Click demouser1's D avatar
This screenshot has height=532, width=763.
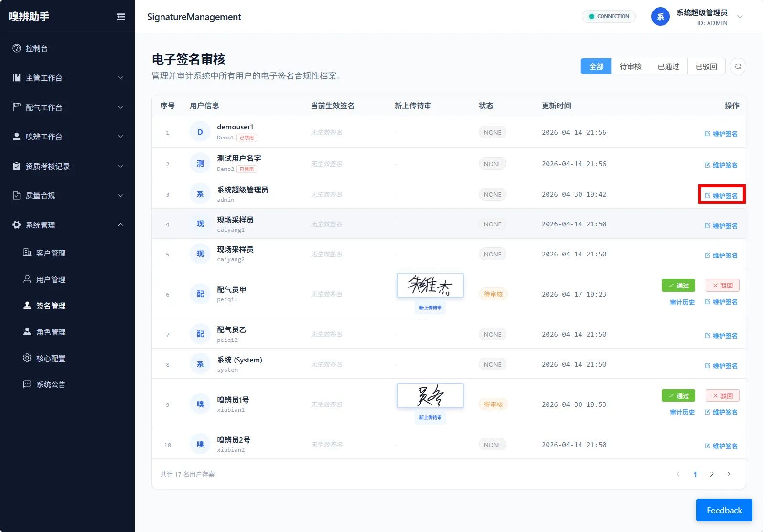pos(200,132)
